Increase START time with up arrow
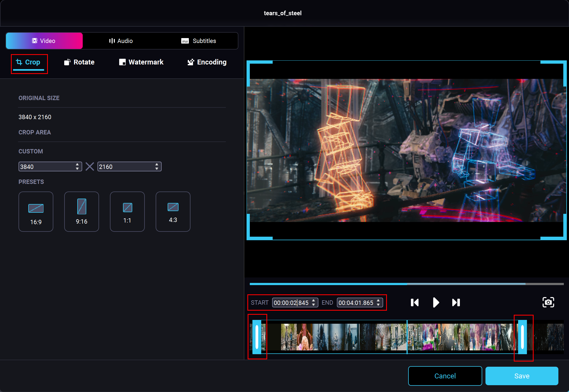The height and width of the screenshot is (392, 569). [x=313, y=301]
